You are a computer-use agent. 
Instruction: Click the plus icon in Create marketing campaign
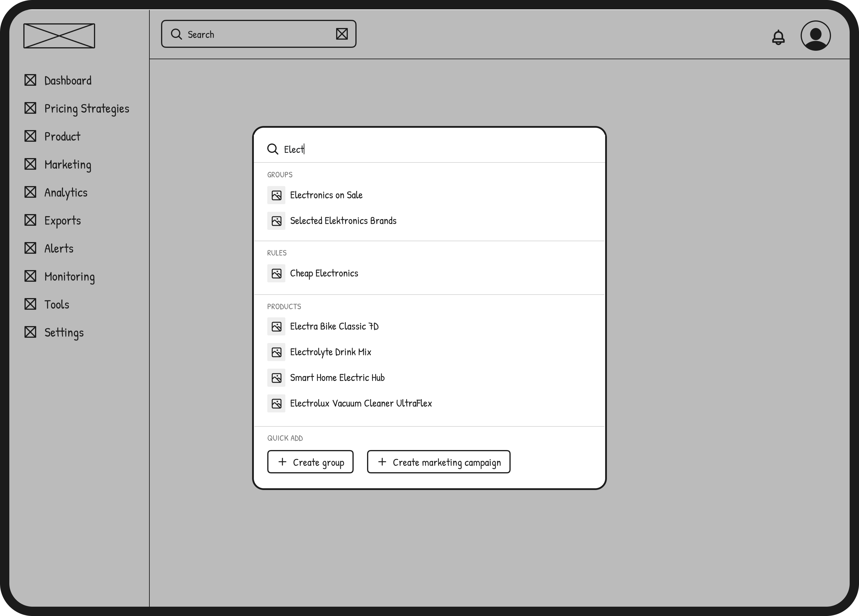click(382, 462)
